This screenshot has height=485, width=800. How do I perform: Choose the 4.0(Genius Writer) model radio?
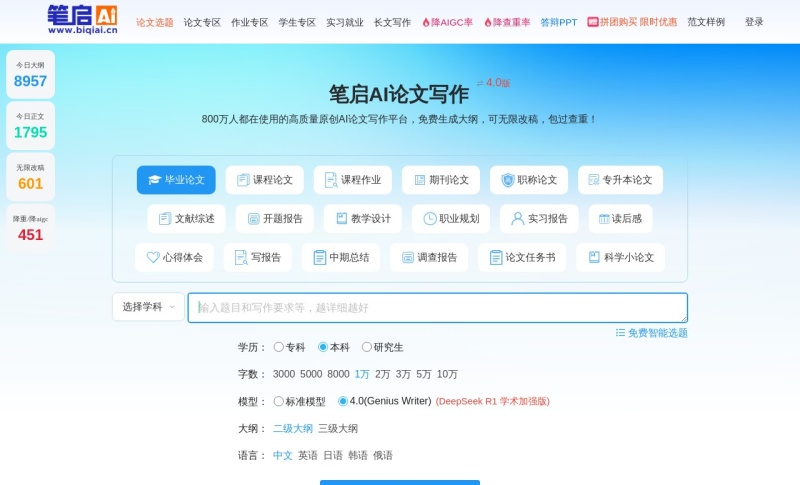point(343,401)
